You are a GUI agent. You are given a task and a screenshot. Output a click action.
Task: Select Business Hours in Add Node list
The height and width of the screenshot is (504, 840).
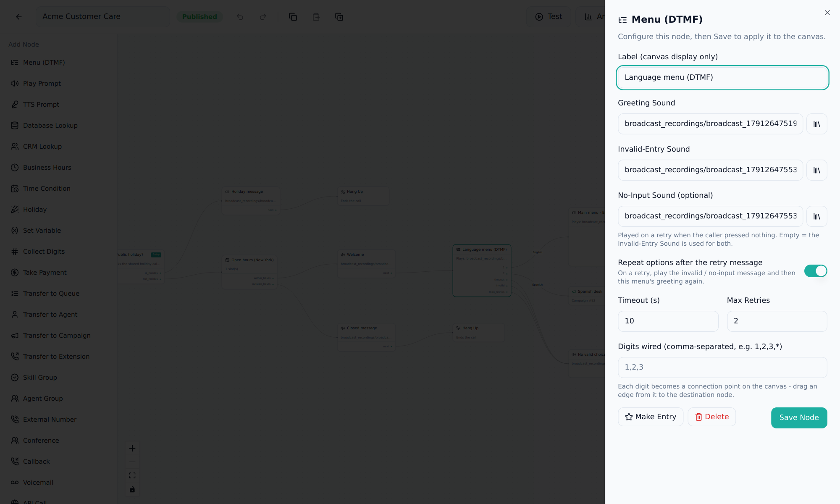59,168
